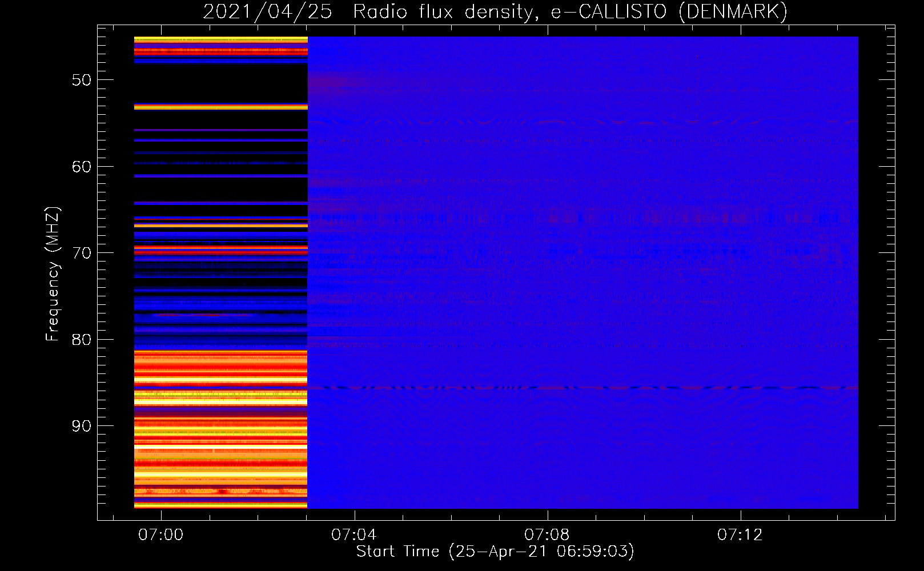Click the 90 frequency tick label

tap(82, 426)
